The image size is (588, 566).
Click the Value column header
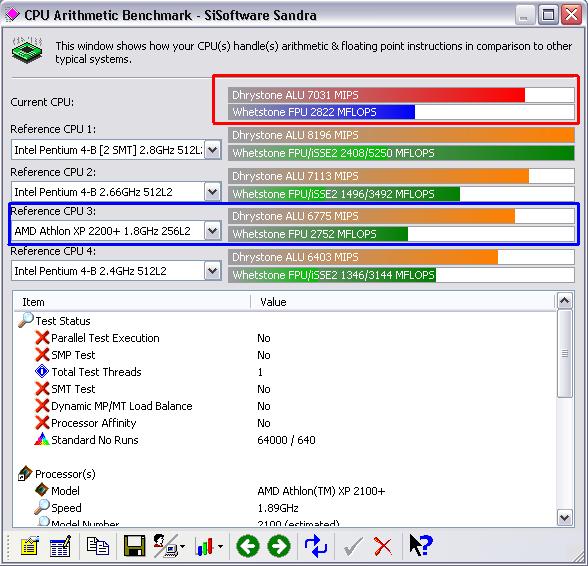click(402, 302)
